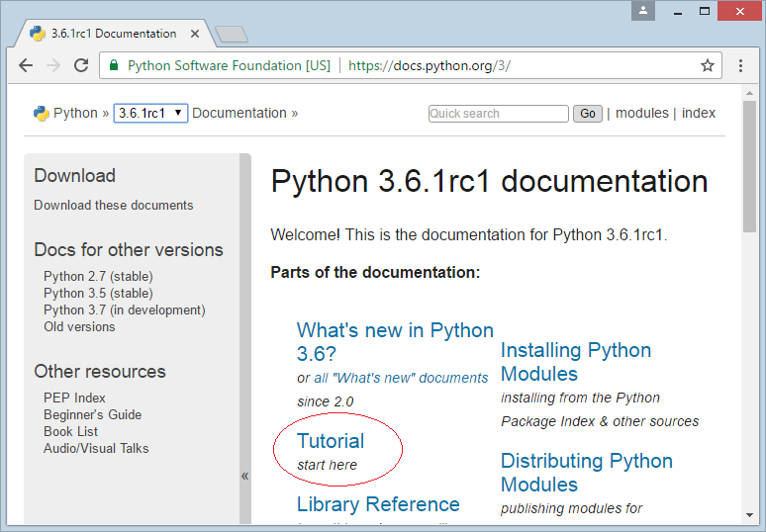Click the 'Download' sidebar heading
This screenshot has width=766, height=532.
point(75,176)
